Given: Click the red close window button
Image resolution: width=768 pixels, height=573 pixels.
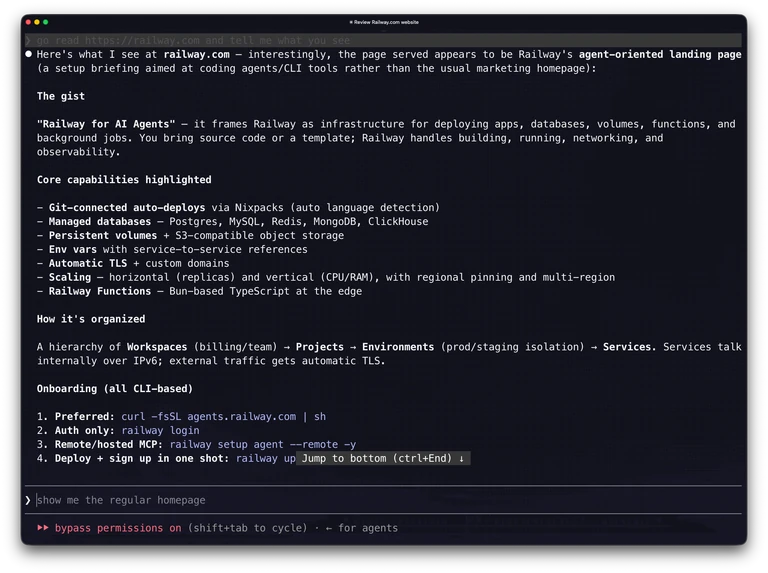Looking at the screenshot, I should tap(28, 22).
